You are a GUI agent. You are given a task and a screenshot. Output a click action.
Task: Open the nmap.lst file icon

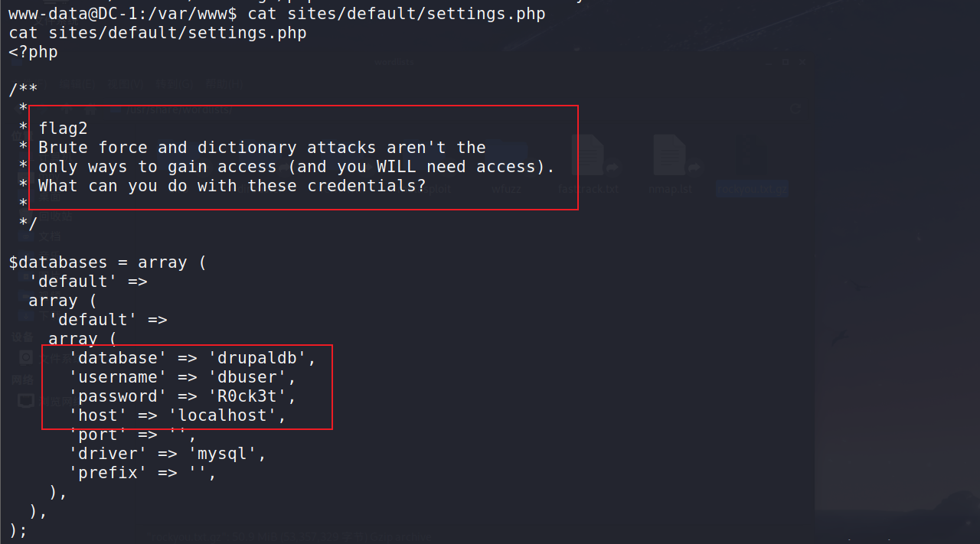[x=669, y=156]
